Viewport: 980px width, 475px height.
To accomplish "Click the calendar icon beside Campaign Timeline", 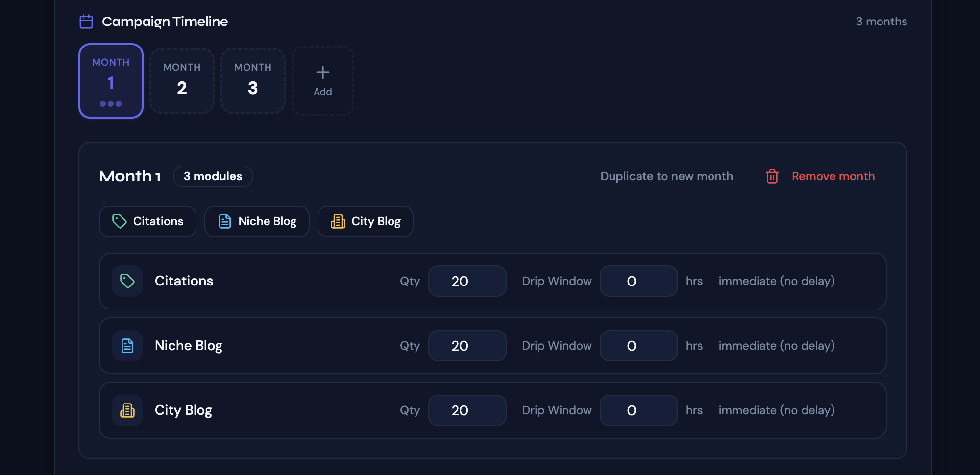I will pyautogui.click(x=86, y=22).
